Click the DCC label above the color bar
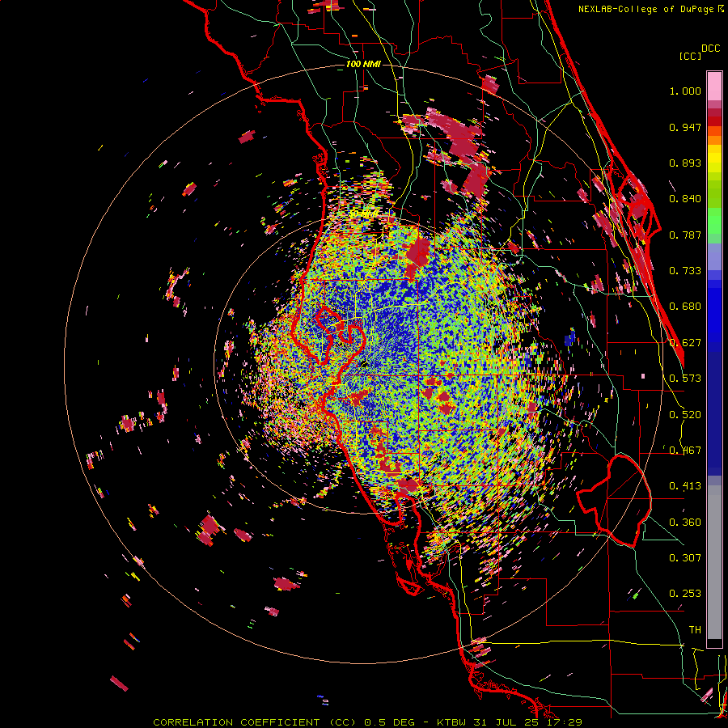This screenshot has height=728, width=728. tap(710, 49)
